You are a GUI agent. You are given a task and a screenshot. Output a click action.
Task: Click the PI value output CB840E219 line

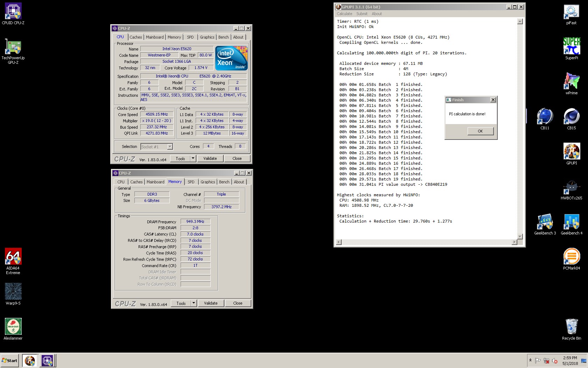coord(393,184)
